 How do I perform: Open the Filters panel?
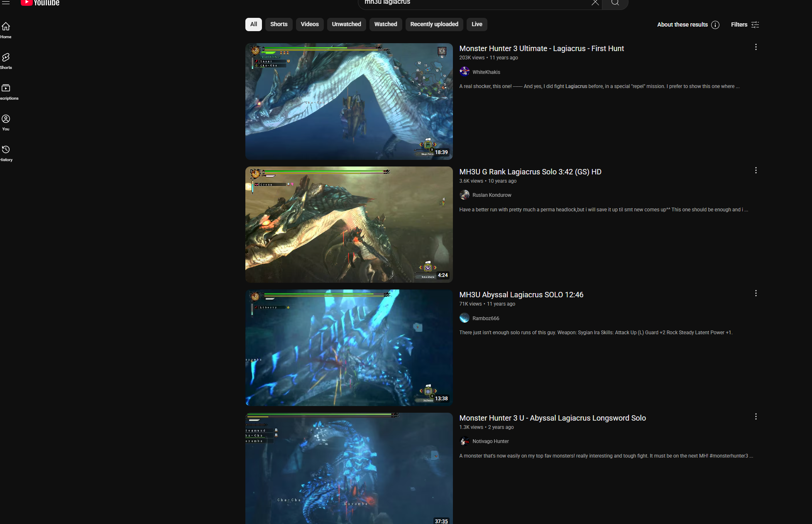click(745, 24)
